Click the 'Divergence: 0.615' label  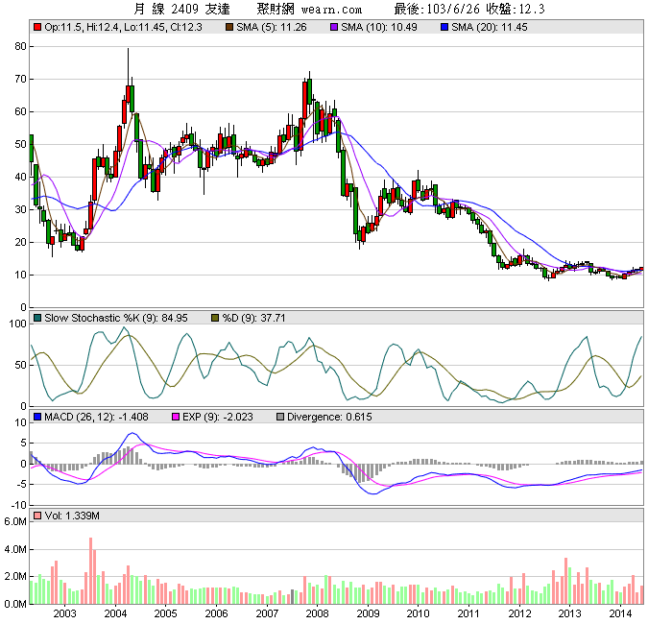(329, 417)
